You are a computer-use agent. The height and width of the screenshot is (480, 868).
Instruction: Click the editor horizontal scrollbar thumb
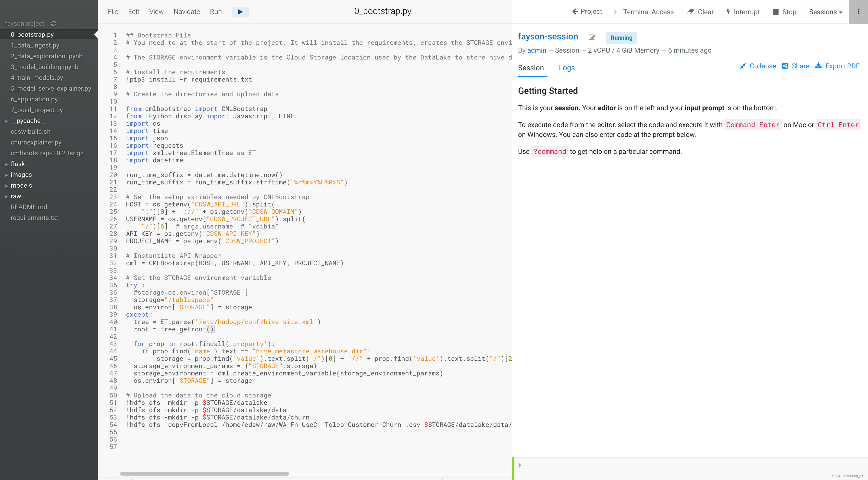204,474
